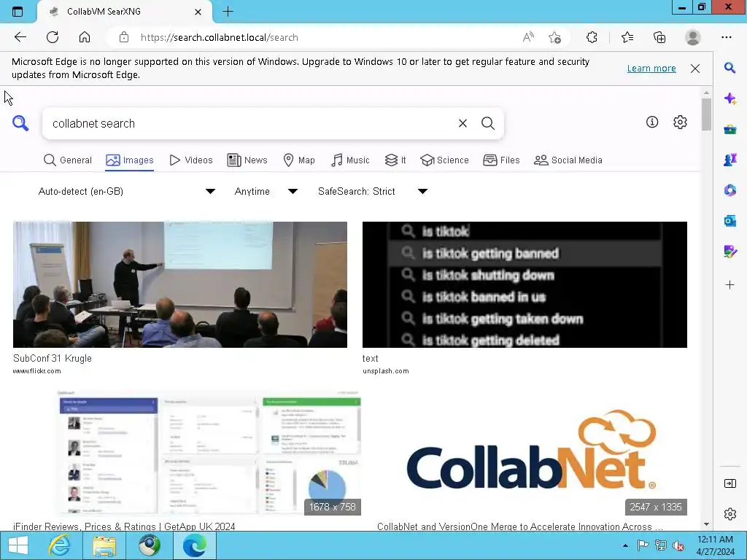Viewport: 747px width, 560px height.
Task: Open the sidebar Tools briefcase icon
Action: [x=729, y=129]
